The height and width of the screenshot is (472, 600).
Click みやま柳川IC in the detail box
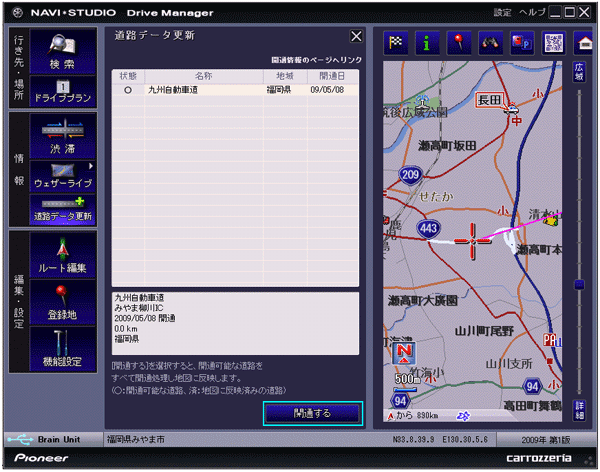coord(139,308)
